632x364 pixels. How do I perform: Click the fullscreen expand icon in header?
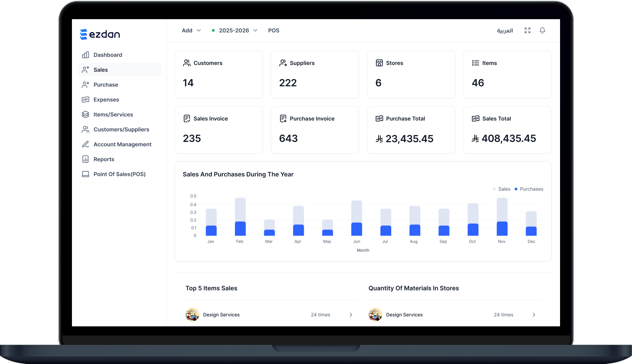pos(527,30)
